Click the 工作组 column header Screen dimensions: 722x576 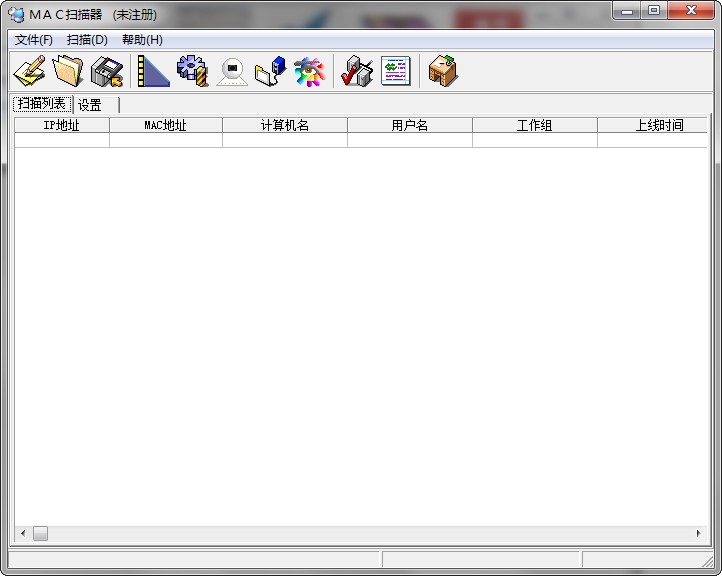point(535,125)
